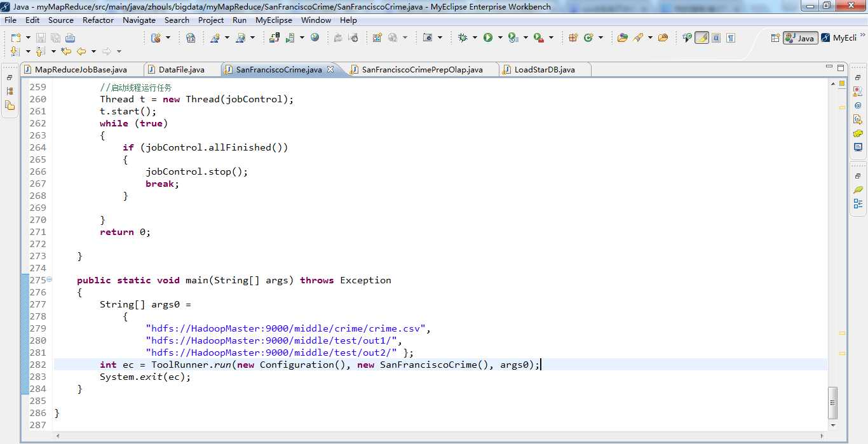Open dropdown arrow next to Debug icon

coord(475,37)
